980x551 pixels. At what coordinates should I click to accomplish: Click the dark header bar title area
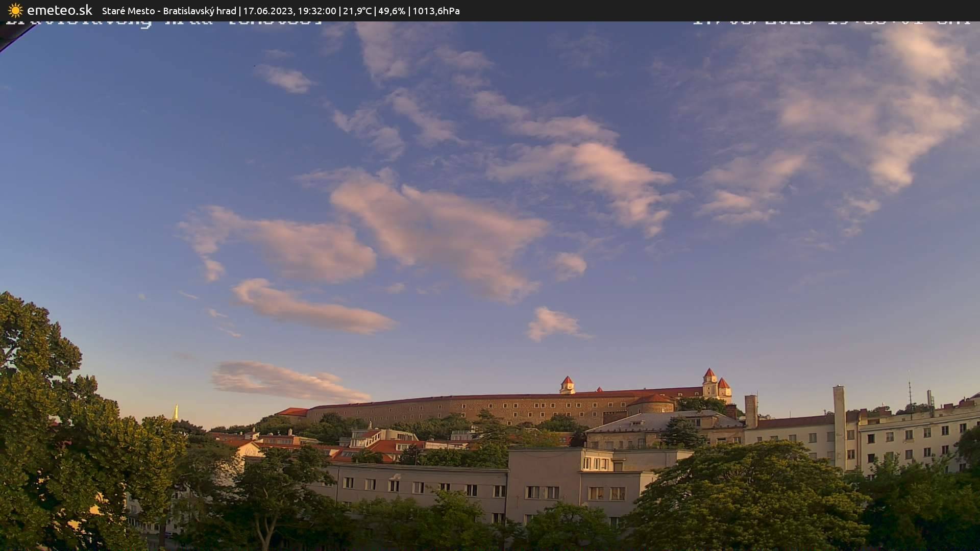pyautogui.click(x=230, y=11)
